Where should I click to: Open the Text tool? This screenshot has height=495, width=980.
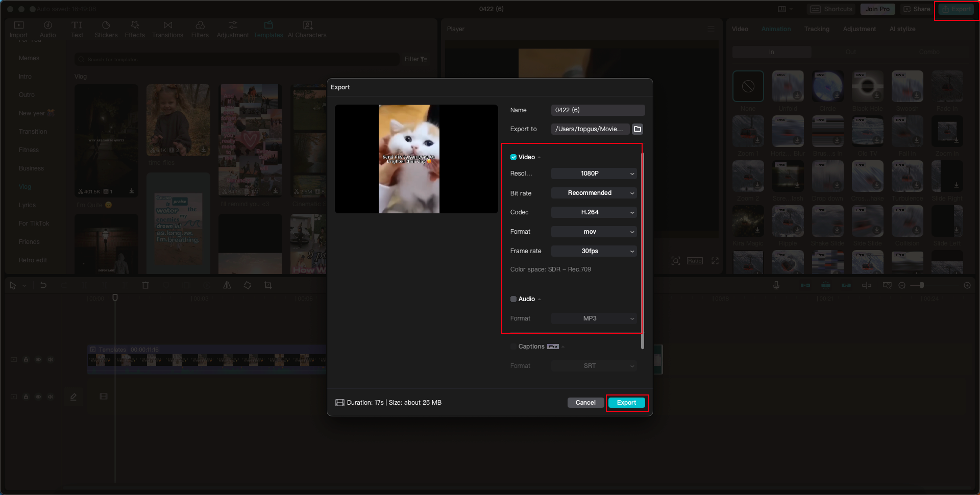click(x=77, y=29)
